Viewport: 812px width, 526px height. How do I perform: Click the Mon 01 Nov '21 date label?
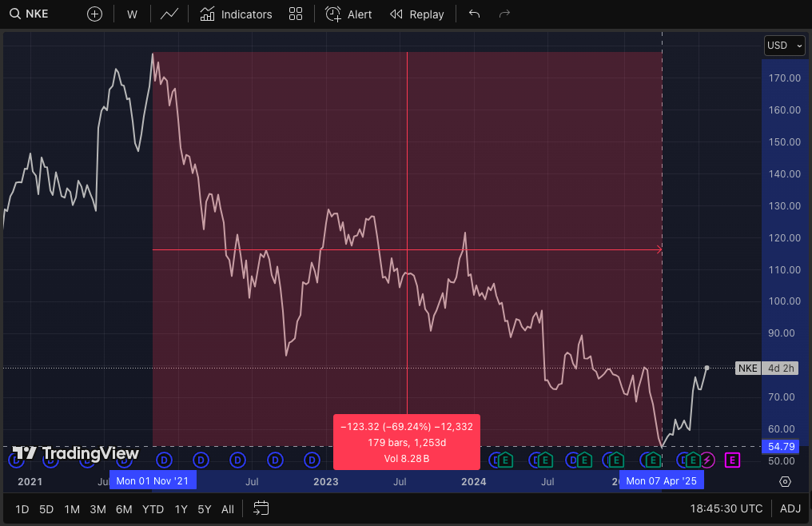click(153, 481)
